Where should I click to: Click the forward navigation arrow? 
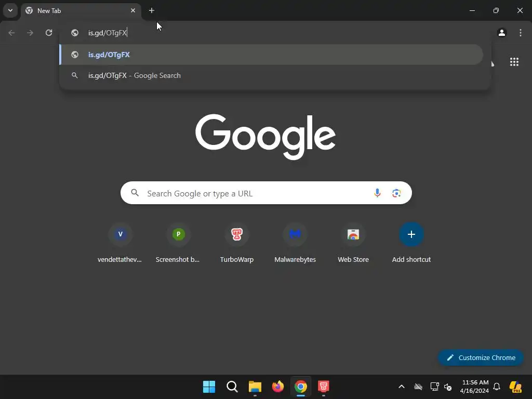pos(30,33)
